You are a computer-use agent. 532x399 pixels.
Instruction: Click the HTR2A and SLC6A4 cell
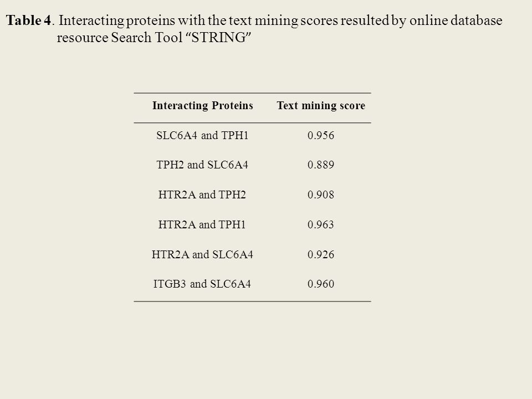(x=202, y=254)
